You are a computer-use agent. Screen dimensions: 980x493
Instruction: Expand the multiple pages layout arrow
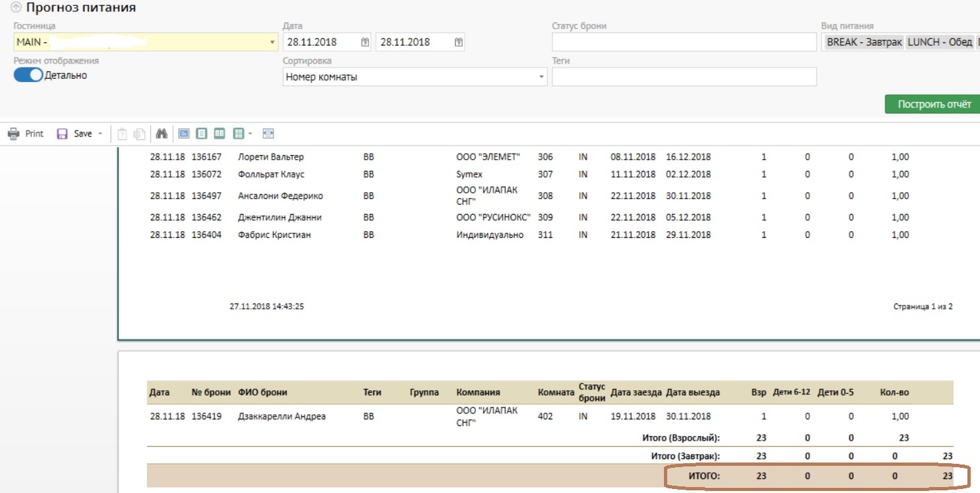coord(250,134)
